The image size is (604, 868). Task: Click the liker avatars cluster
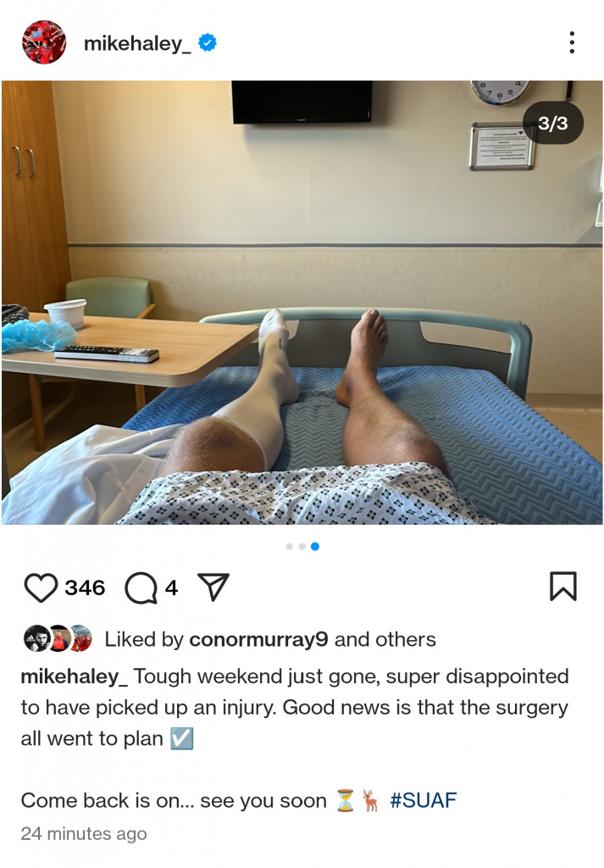click(58, 639)
